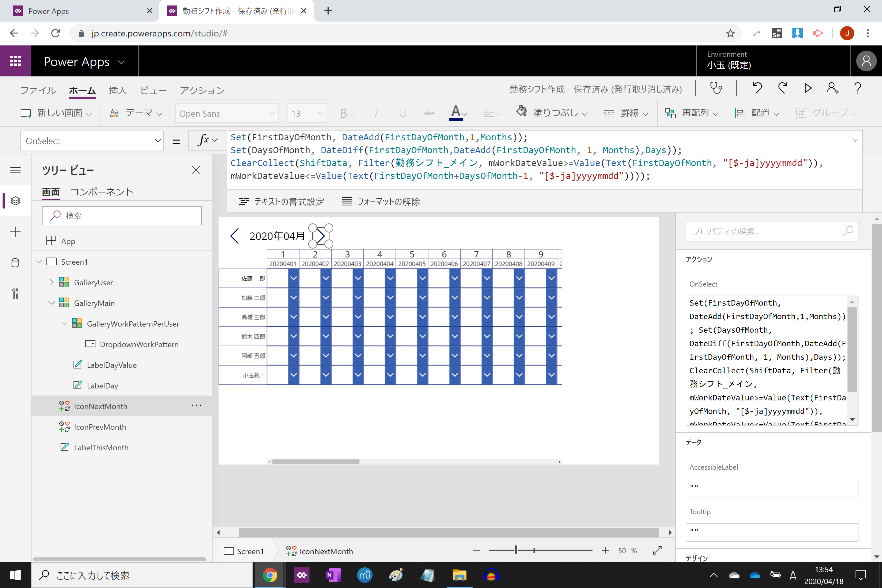Open Data sources icon in left rail
This screenshot has height=588, width=882.
15,262
